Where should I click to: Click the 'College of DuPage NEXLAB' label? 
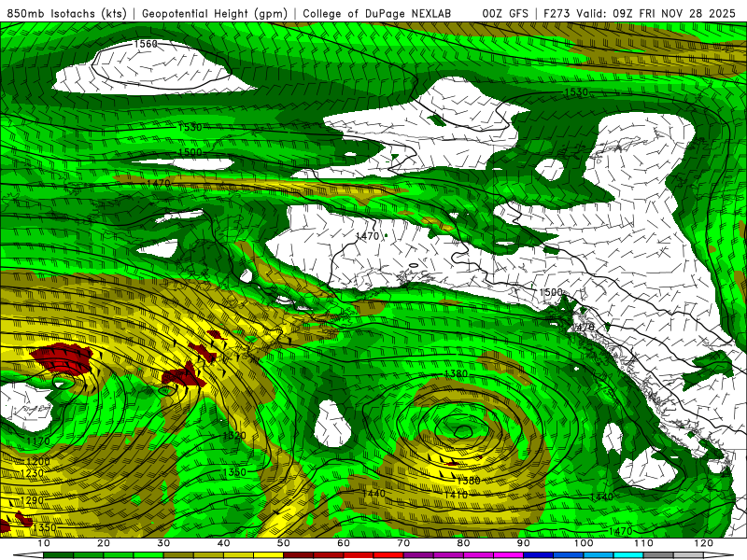pos(376,13)
